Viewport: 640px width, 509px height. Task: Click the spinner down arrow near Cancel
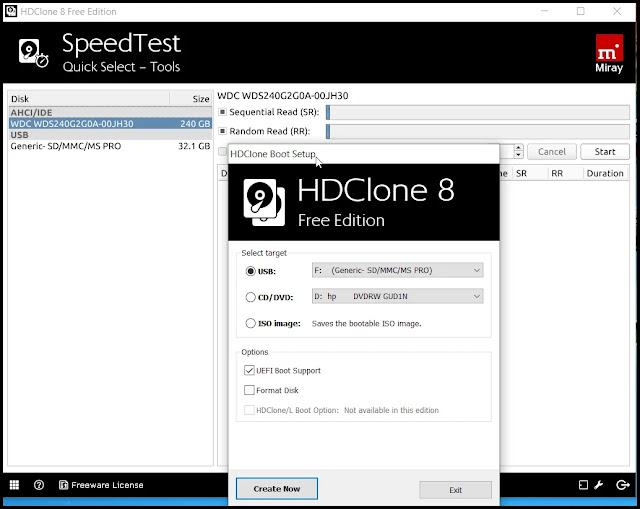coord(518,155)
